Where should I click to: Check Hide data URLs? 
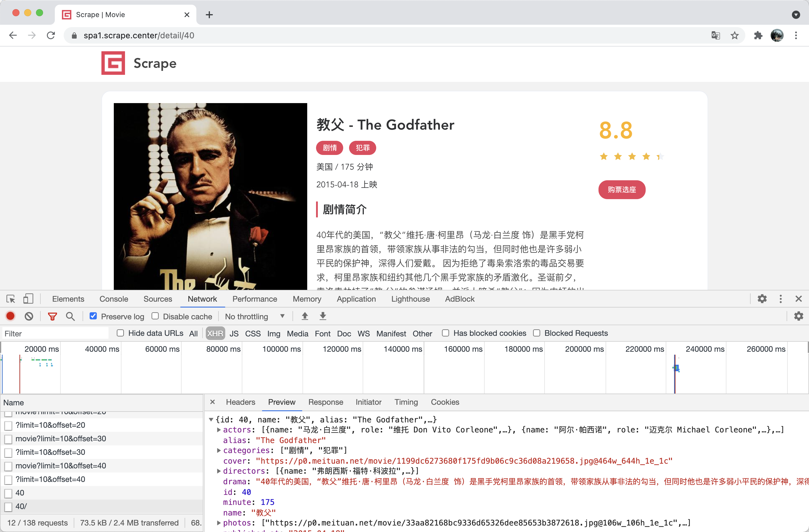[120, 333]
